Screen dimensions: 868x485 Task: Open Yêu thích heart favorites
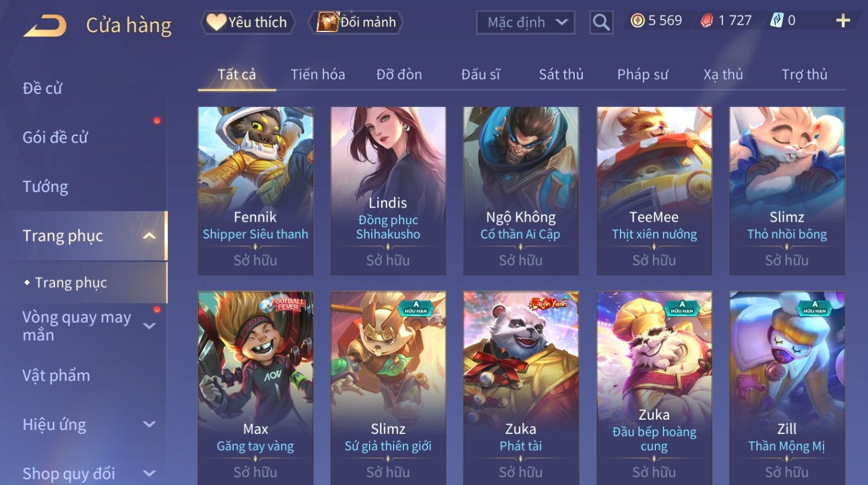coord(248,22)
